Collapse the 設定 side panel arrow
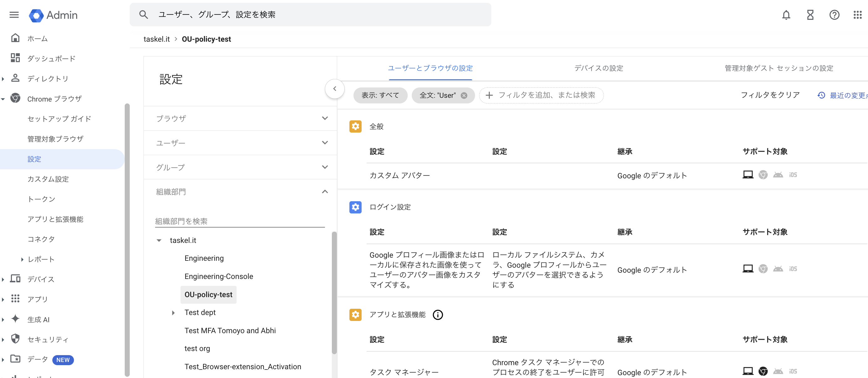Image resolution: width=868 pixels, height=378 pixels. point(334,89)
